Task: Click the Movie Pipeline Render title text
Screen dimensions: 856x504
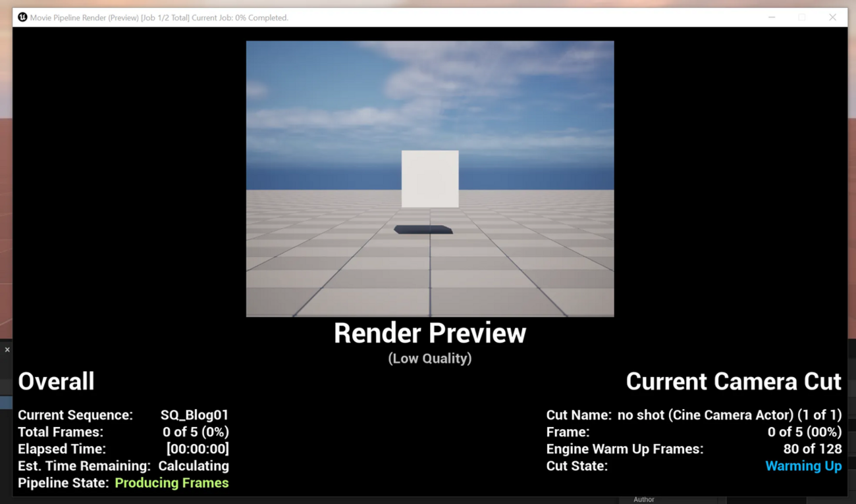Action: coord(159,18)
